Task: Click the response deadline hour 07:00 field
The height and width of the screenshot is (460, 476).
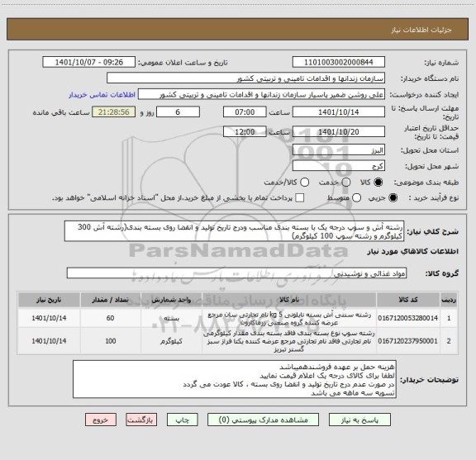Action: click(x=245, y=112)
